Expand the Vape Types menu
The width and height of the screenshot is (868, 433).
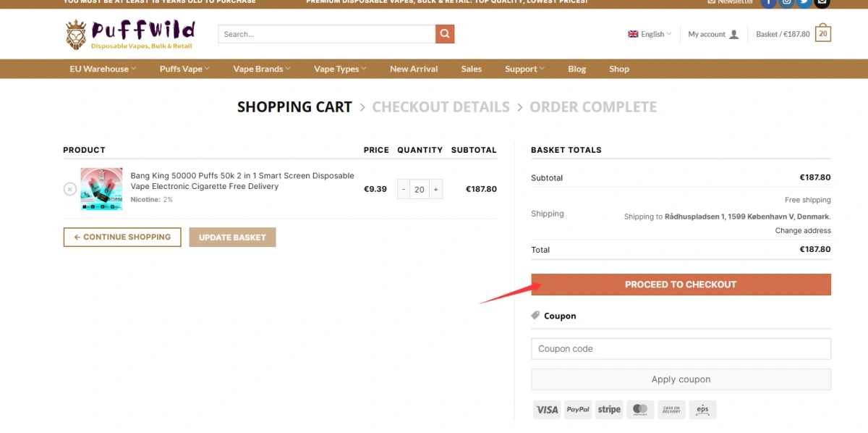click(340, 69)
